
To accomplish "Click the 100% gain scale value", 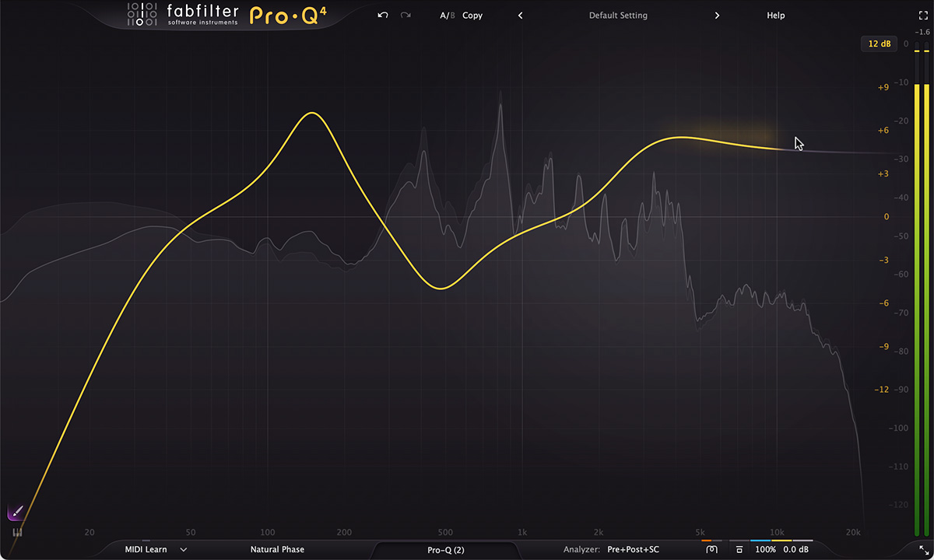I will (x=765, y=550).
